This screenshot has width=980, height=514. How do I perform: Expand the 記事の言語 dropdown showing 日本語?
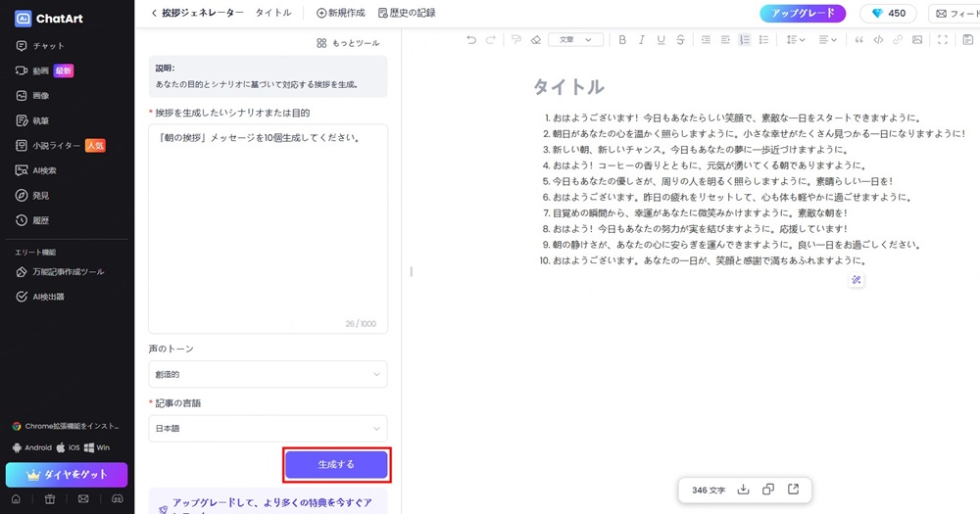point(268,429)
